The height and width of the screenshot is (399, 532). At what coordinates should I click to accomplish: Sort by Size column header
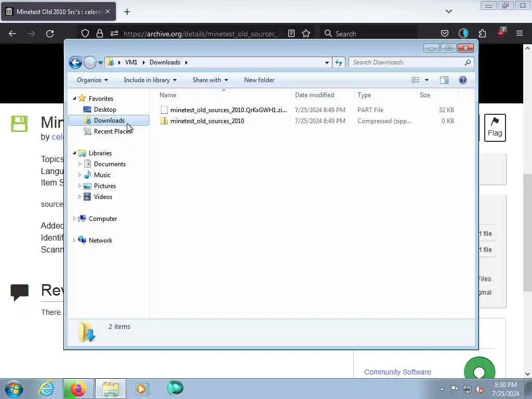point(437,95)
